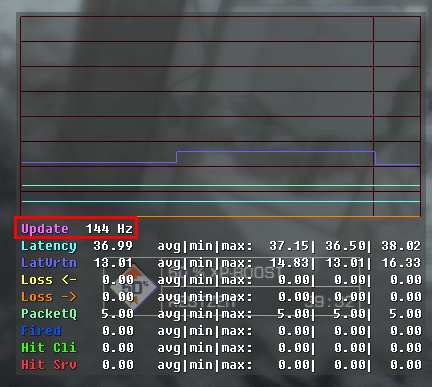Click the Update 144 Hz label
The image size is (432, 387).
77,229
